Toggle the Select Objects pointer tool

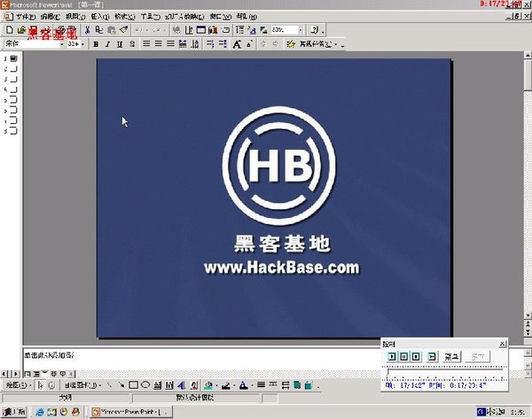click(x=41, y=385)
